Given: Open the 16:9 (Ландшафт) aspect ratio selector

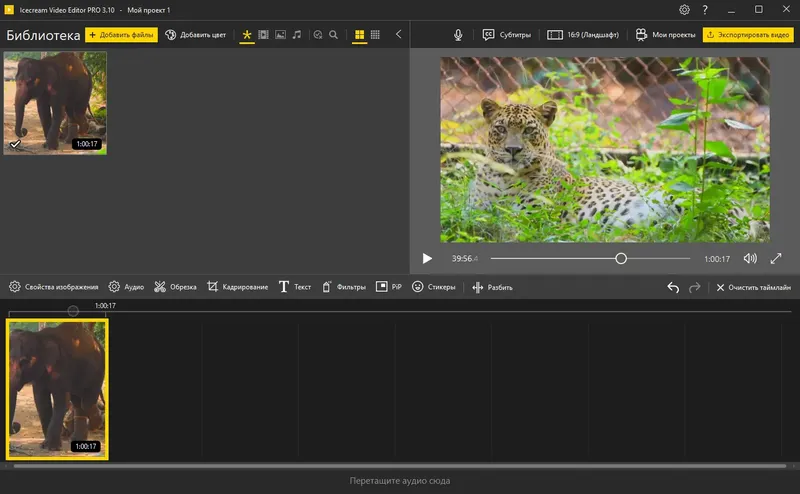Looking at the screenshot, I should point(583,34).
